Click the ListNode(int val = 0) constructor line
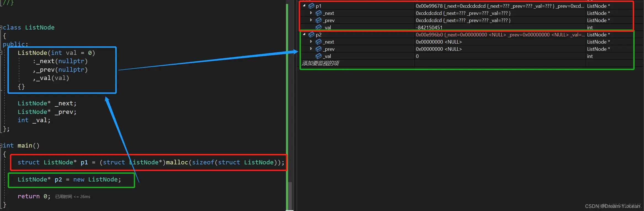 click(x=56, y=53)
